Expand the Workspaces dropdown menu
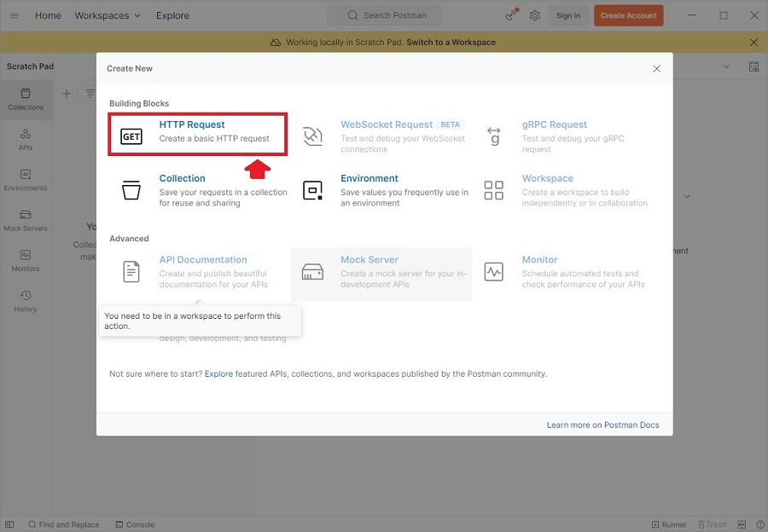Viewport: 768px width, 532px height. click(108, 15)
